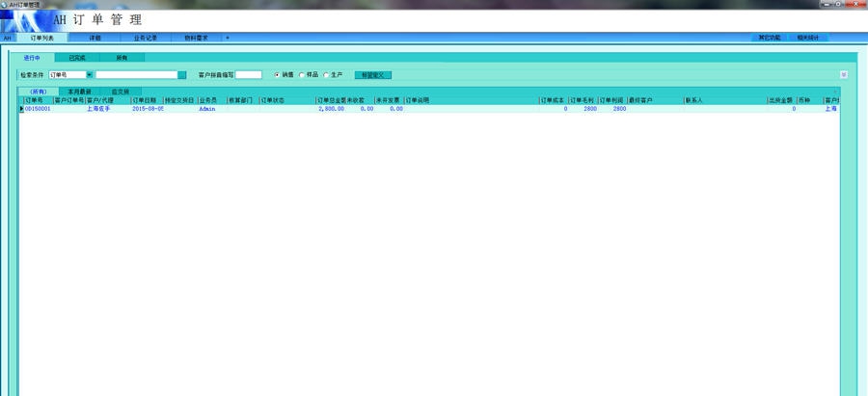This screenshot has width=868, height=396.
Task: Click the search keyword input field
Action: [x=136, y=74]
